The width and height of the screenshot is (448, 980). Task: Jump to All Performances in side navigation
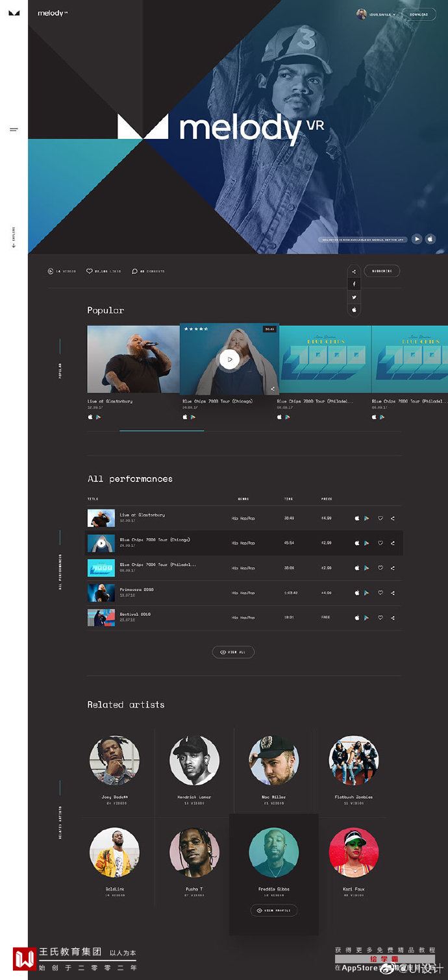[x=60, y=571]
